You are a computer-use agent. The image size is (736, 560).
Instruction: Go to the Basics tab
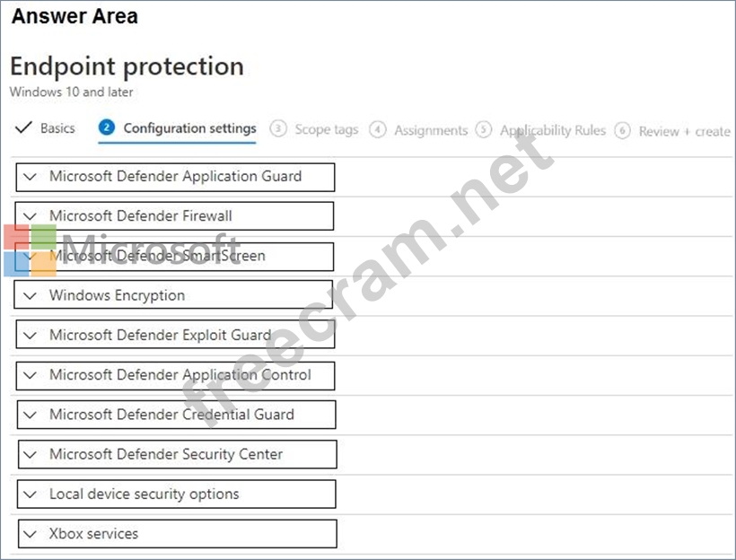point(57,128)
